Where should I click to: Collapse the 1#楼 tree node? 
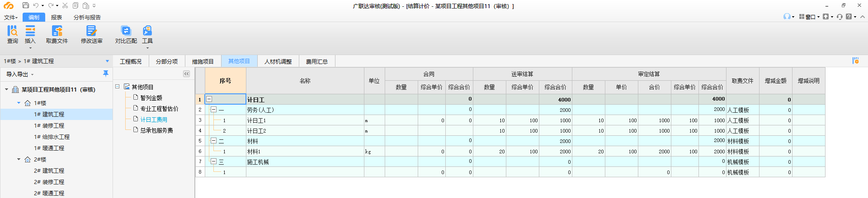(x=19, y=103)
